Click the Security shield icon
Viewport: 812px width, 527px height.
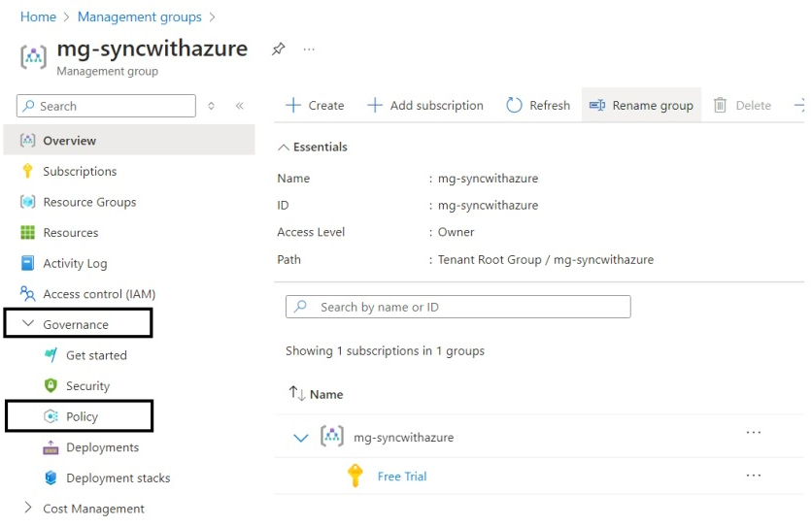point(51,386)
